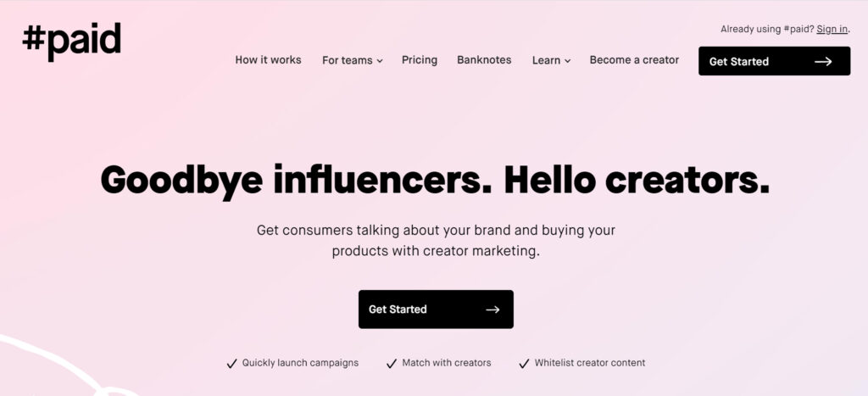Image resolution: width=868 pixels, height=396 pixels.
Task: Expand the Learn chevron
Action: click(567, 61)
